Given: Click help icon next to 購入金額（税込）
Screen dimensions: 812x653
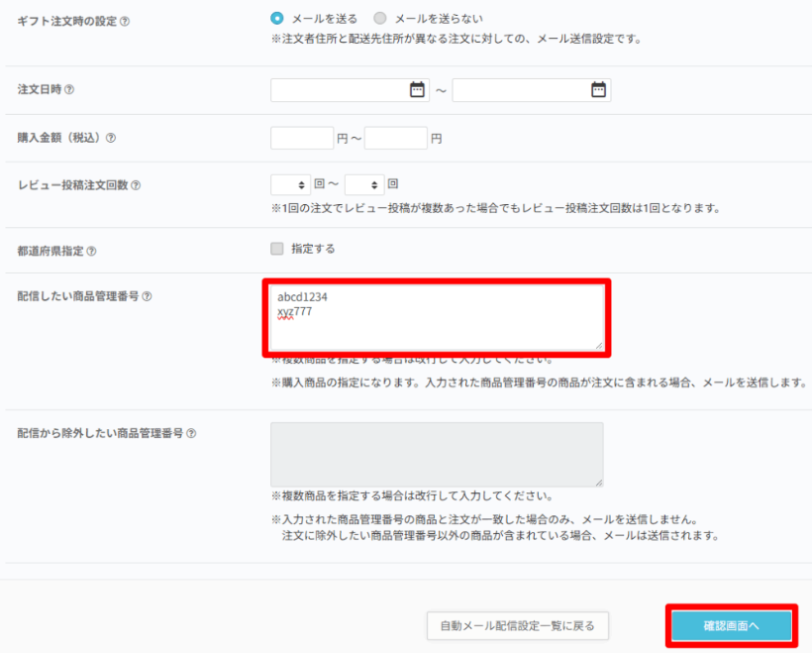Looking at the screenshot, I should (x=111, y=138).
